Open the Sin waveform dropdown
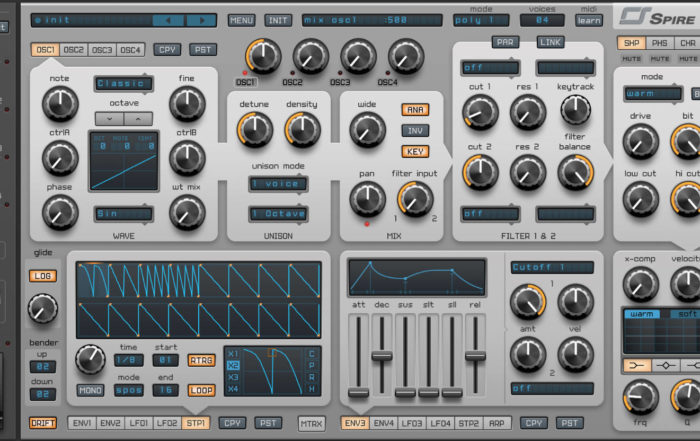700x441 pixels. [x=123, y=214]
